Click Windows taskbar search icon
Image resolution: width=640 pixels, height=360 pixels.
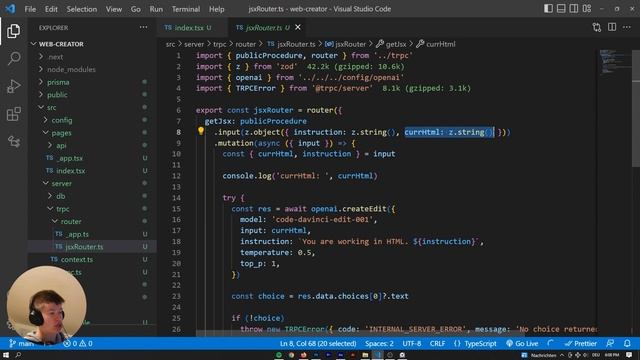coord(18,355)
